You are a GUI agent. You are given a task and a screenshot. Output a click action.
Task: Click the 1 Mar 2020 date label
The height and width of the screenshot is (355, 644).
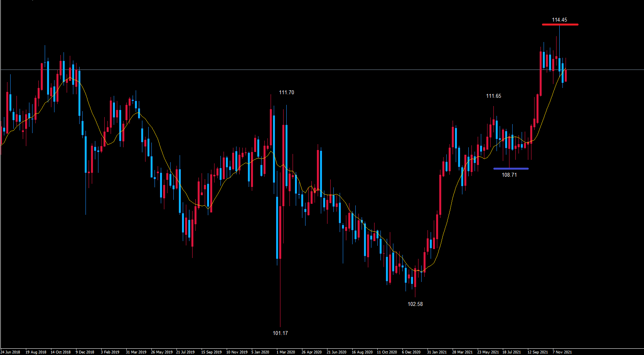click(x=286, y=352)
